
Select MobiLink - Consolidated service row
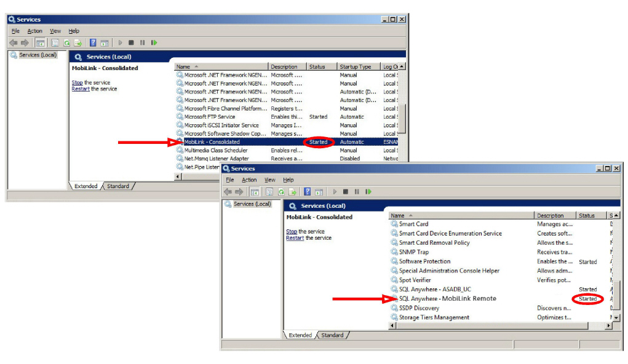point(287,142)
